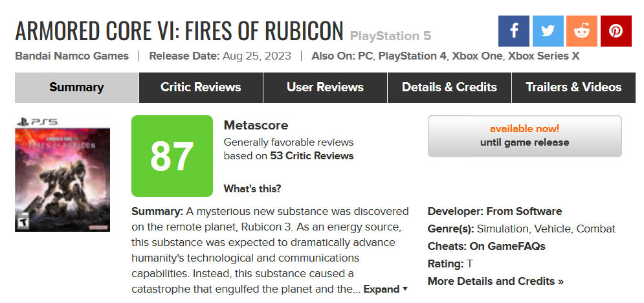Click the What's this? link
Viewport: 644px width, 303px height.
point(252,189)
